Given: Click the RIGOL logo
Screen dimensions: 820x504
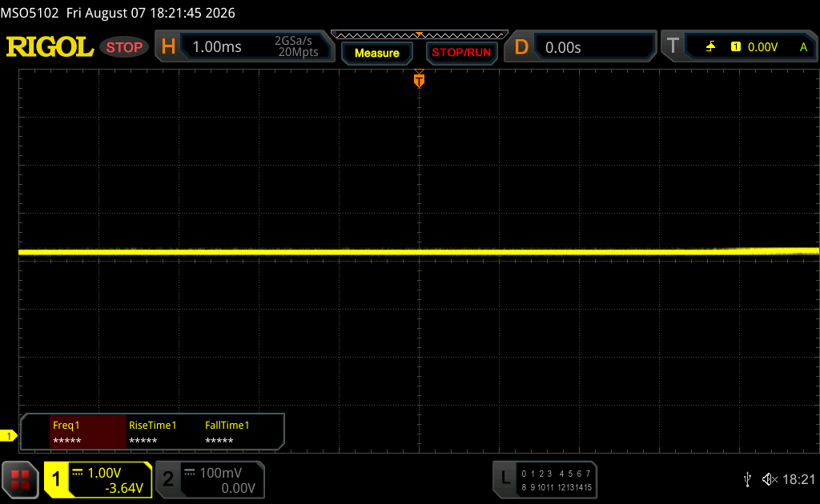Looking at the screenshot, I should [x=50, y=47].
